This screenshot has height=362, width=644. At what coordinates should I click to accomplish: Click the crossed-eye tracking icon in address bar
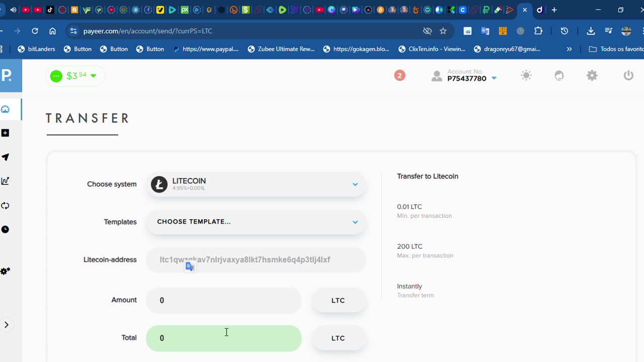(427, 31)
